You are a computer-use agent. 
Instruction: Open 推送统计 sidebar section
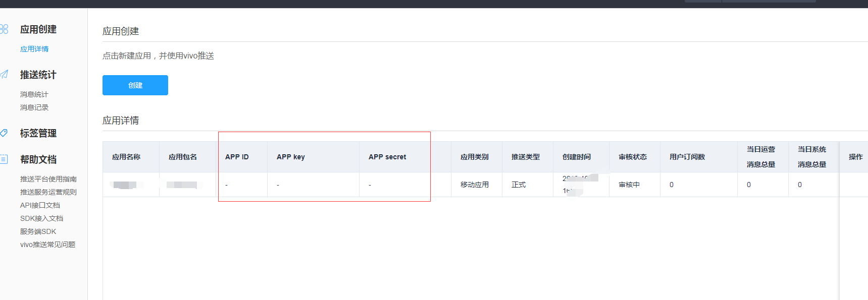[x=38, y=75]
